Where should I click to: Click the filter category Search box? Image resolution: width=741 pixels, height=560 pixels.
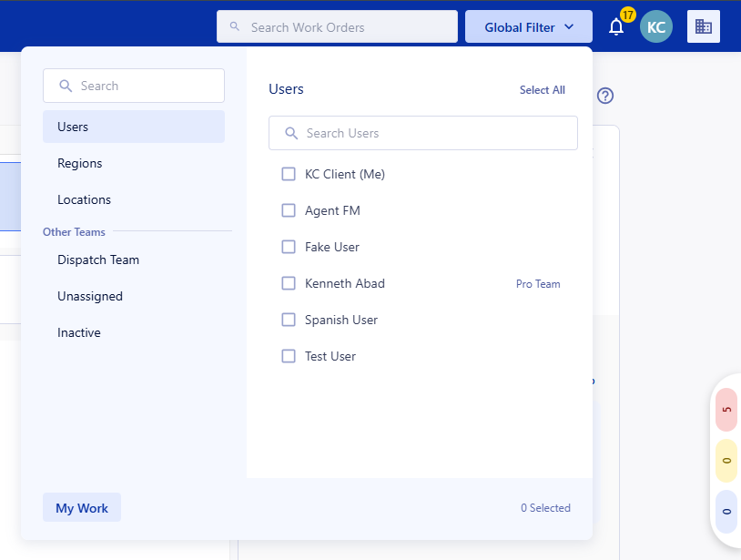click(x=134, y=86)
